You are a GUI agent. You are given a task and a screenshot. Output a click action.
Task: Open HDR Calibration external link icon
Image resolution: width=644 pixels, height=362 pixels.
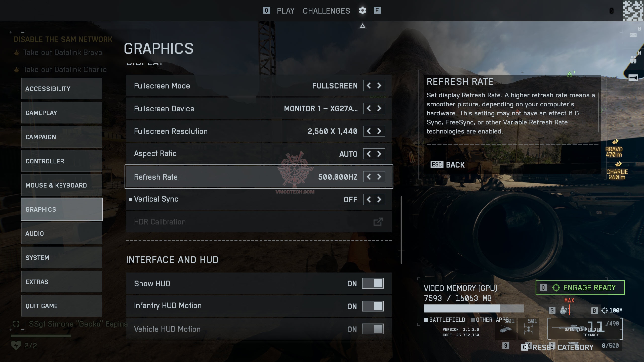[x=378, y=222]
